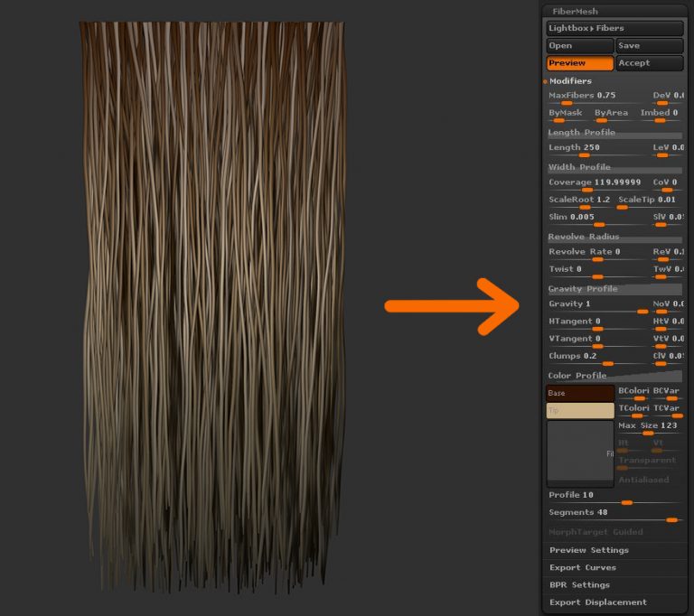The width and height of the screenshot is (694, 616).
Task: Adjust the ClV clumps variation slider
Action: (668, 359)
